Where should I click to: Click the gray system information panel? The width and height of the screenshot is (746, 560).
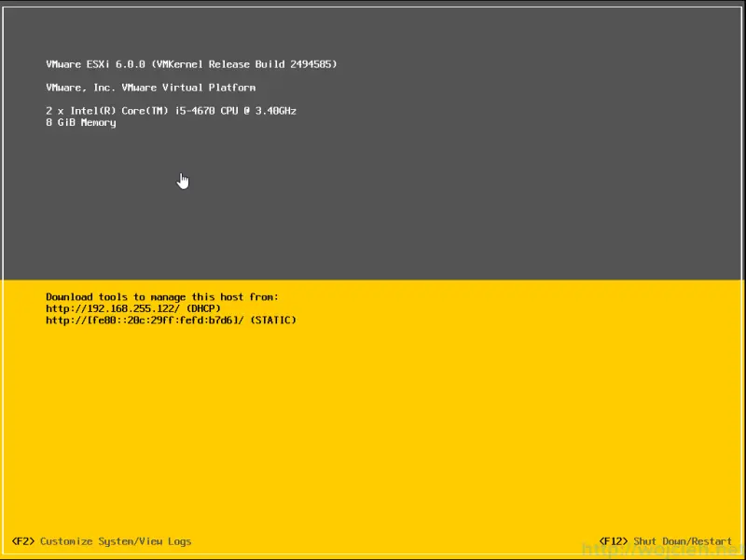tap(373, 205)
